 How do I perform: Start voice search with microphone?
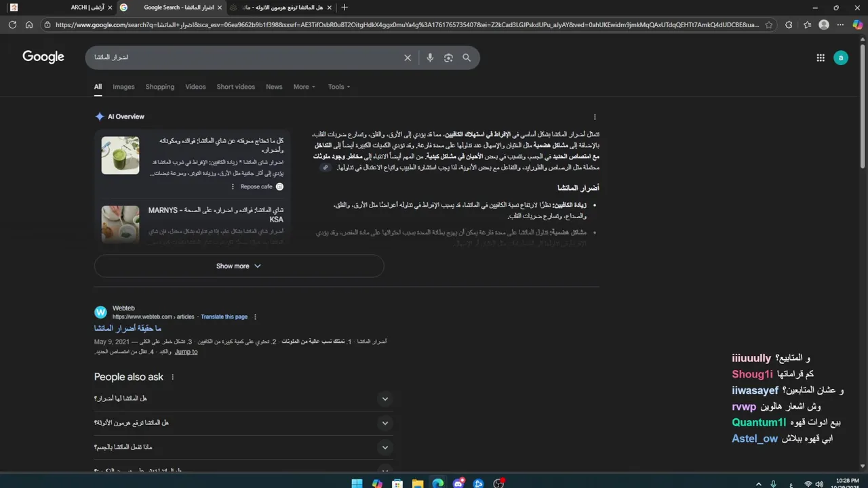430,58
